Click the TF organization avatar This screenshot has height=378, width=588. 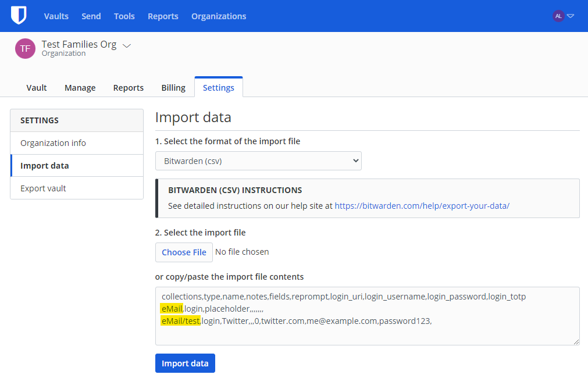[x=25, y=48]
